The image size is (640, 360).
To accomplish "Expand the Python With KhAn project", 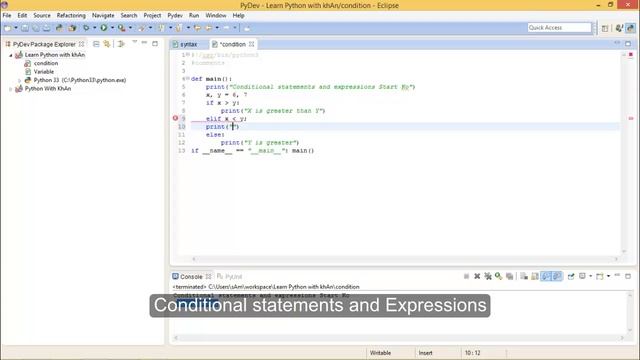I will (11, 89).
